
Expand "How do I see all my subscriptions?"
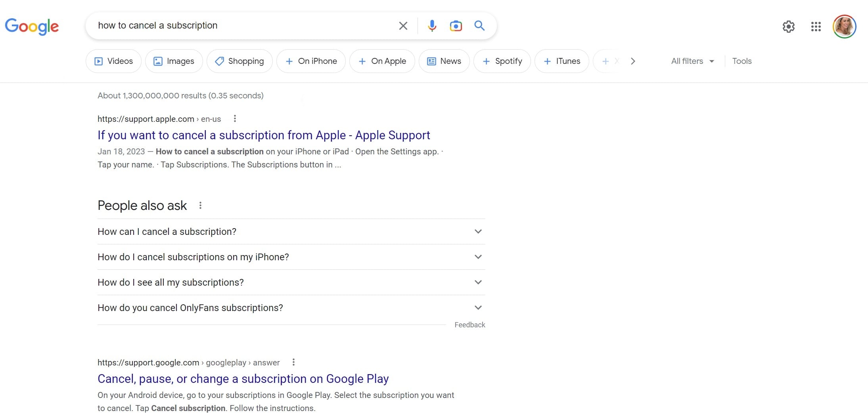[291, 282]
